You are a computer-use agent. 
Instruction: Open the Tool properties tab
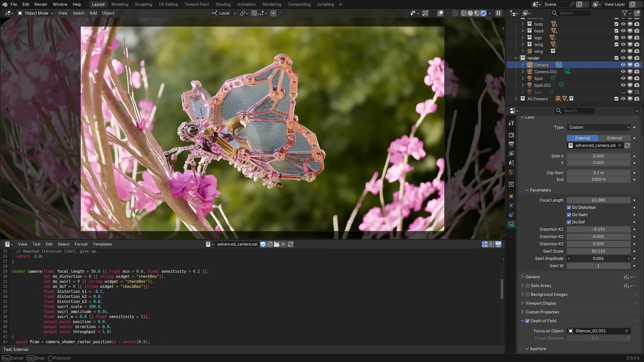click(511, 123)
